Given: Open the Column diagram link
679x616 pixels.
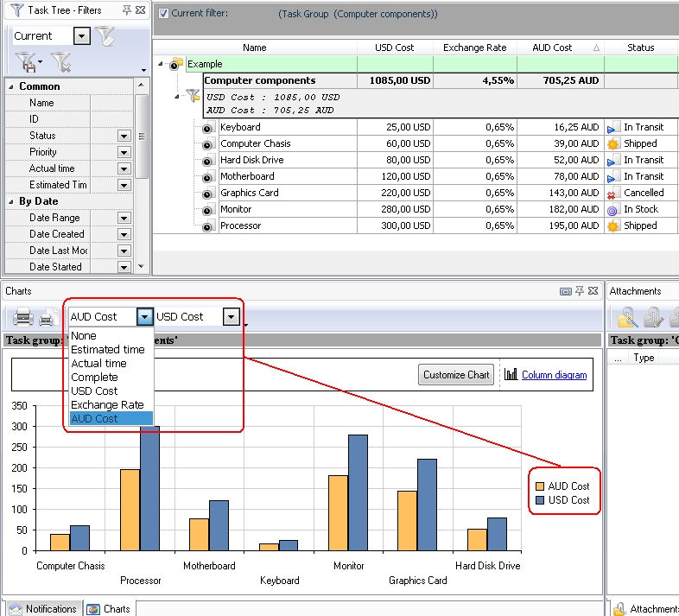Looking at the screenshot, I should tap(554, 375).
